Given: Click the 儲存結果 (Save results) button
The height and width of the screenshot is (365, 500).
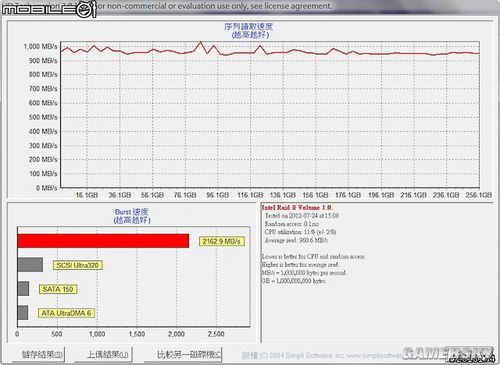Looking at the screenshot, I should [38, 354].
